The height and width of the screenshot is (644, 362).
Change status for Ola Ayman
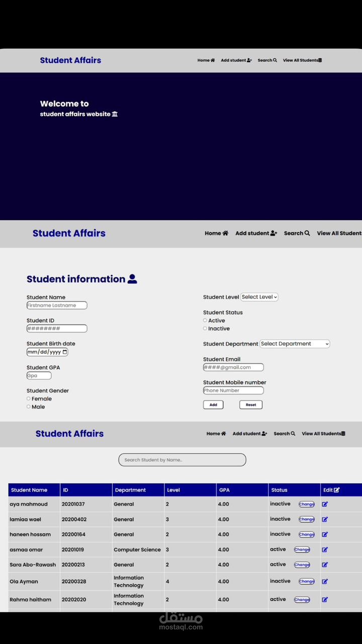(307, 582)
